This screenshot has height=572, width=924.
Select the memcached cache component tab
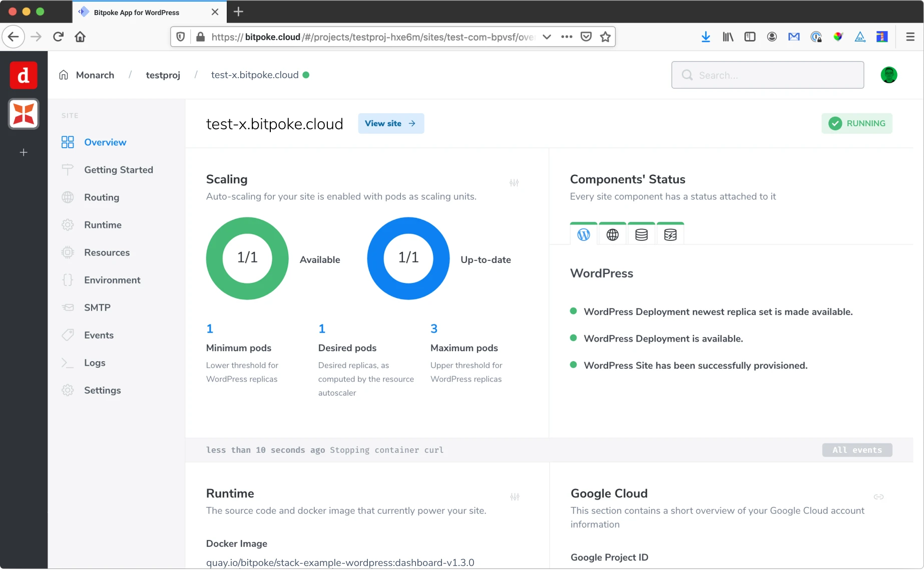coord(670,234)
